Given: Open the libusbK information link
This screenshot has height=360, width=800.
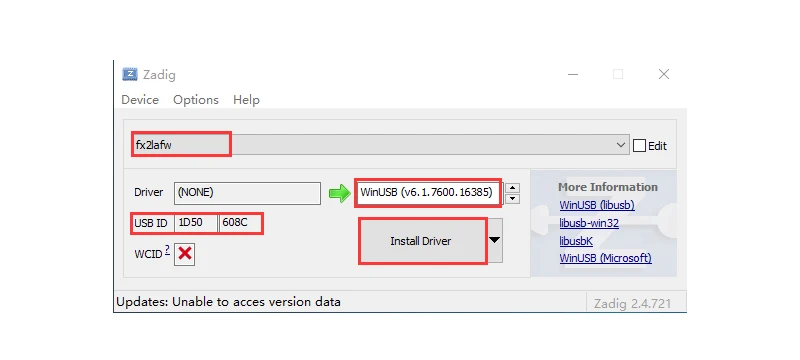Looking at the screenshot, I should (576, 241).
